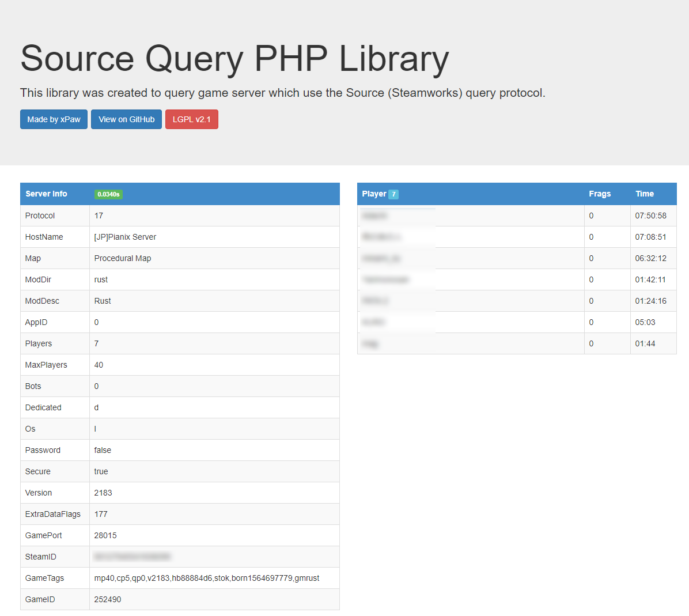Select the Time column header

644,194
